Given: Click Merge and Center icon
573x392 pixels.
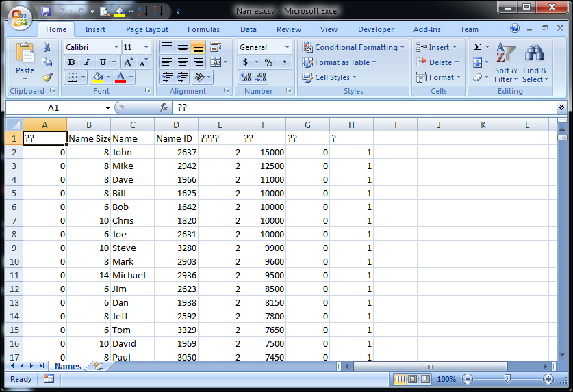Looking at the screenshot, I should click(x=216, y=62).
